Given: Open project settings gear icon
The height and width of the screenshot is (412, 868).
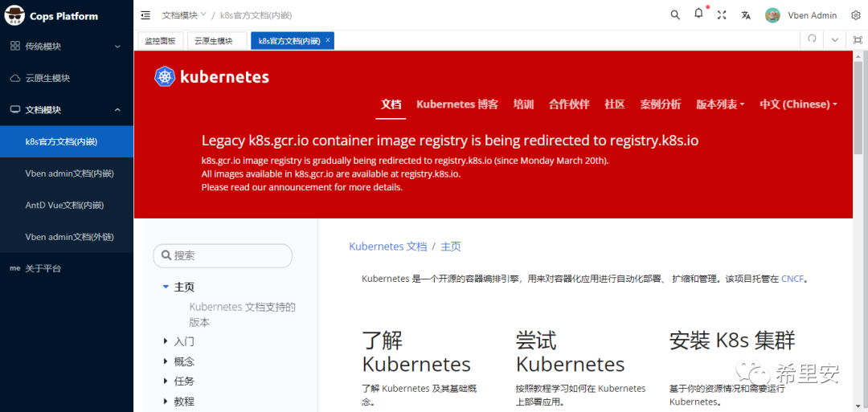Looking at the screenshot, I should click(855, 15).
